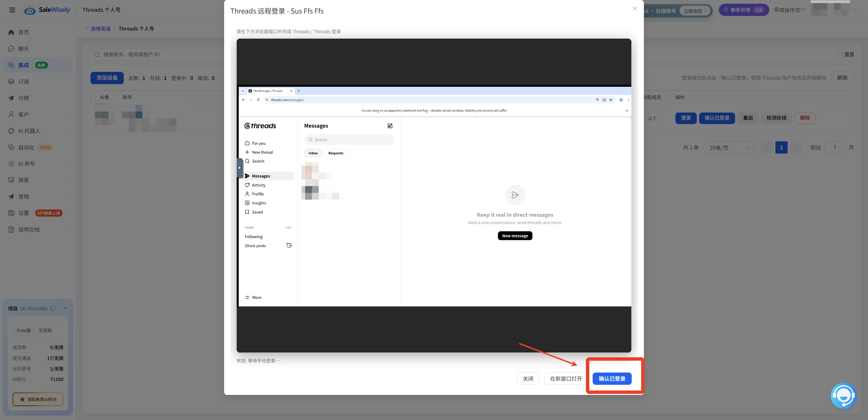Open the 分销 distribution sidebar item
The image size is (868, 420).
click(x=38, y=98)
